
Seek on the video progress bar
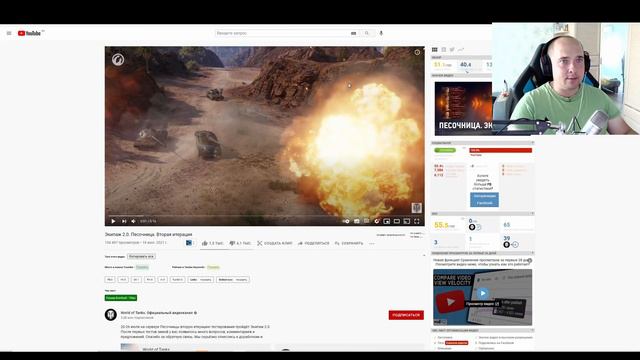tap(264, 216)
